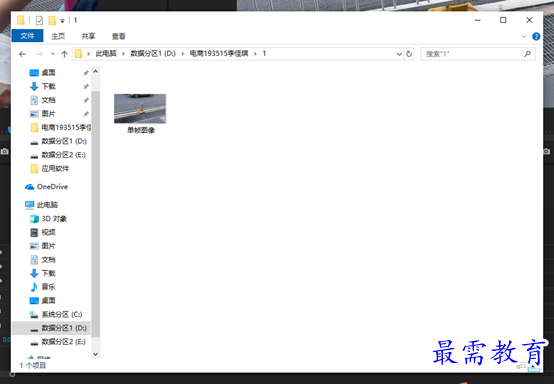554x384 pixels.
Task: Expand the quick access toolbar dropdown
Action: click(x=62, y=21)
